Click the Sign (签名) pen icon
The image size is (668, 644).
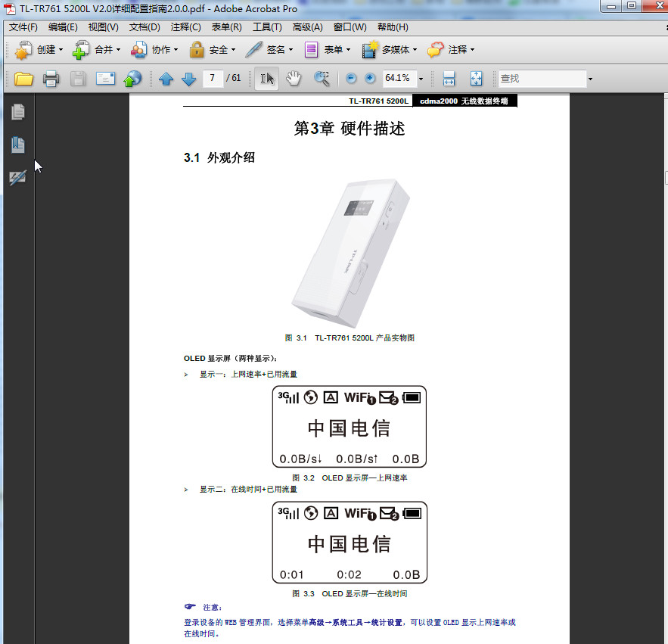pyautogui.click(x=254, y=49)
